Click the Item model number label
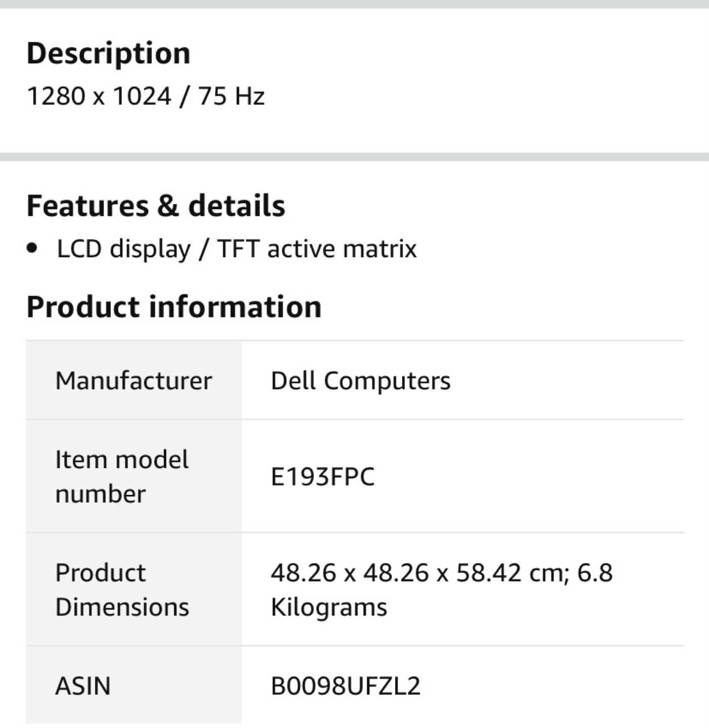The height and width of the screenshot is (728, 709). [x=122, y=476]
